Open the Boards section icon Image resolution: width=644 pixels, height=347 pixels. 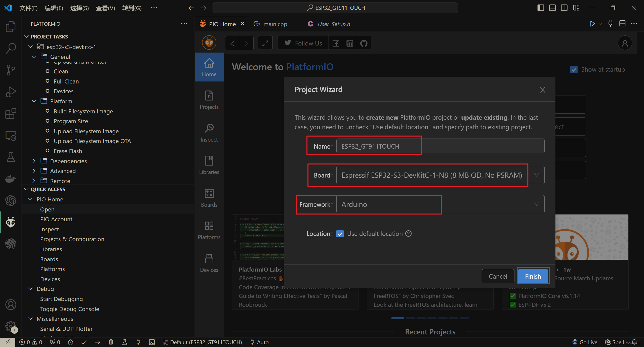[x=209, y=198]
